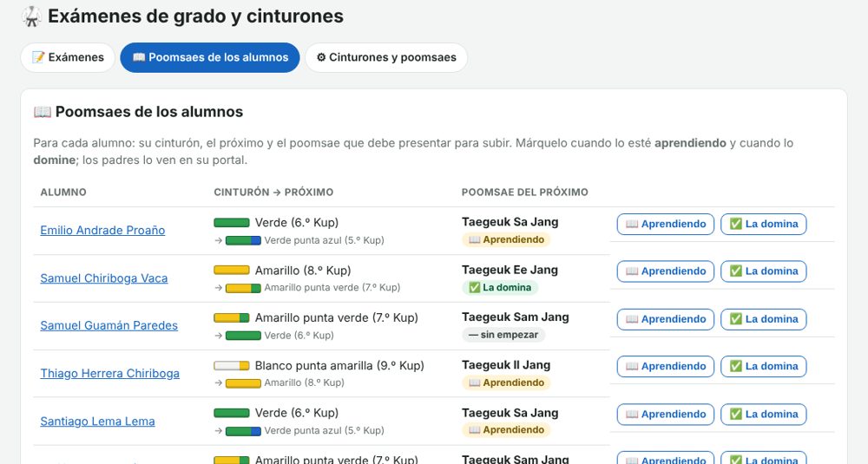This screenshot has height=464, width=868.
Task: Set Thiago Herrera Chiriboga to La domina
Action: (763, 366)
